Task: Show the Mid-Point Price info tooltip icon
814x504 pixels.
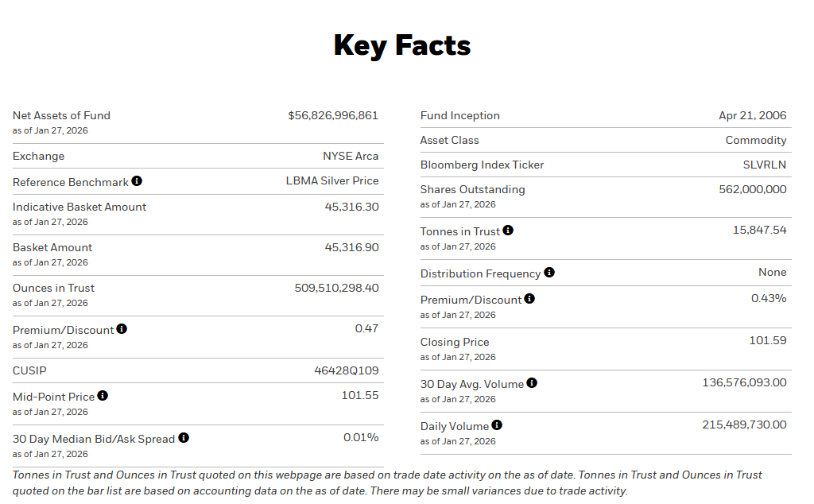Action: coord(103,396)
